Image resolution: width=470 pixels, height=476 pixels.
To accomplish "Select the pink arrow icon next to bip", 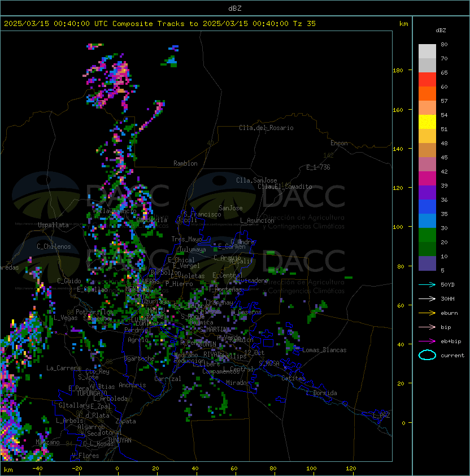I will [x=427, y=327].
